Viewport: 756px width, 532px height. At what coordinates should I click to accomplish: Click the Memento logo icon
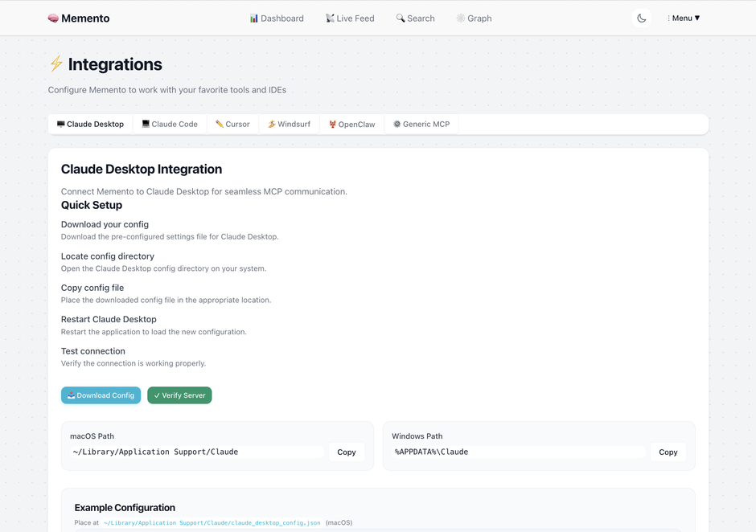(x=53, y=18)
